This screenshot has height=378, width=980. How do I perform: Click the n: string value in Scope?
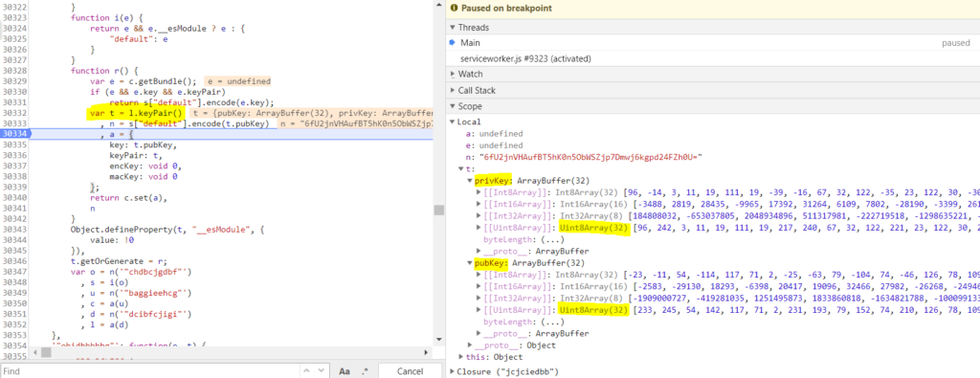pyautogui.click(x=590, y=157)
